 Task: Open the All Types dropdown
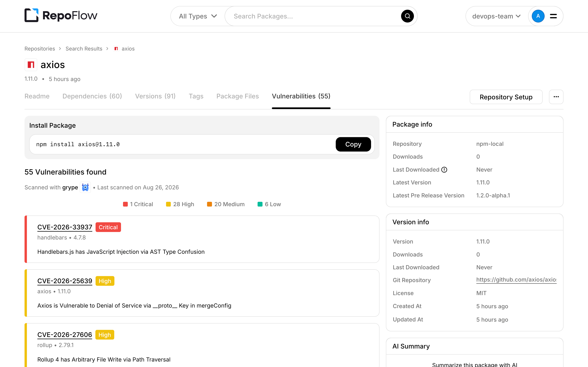198,16
